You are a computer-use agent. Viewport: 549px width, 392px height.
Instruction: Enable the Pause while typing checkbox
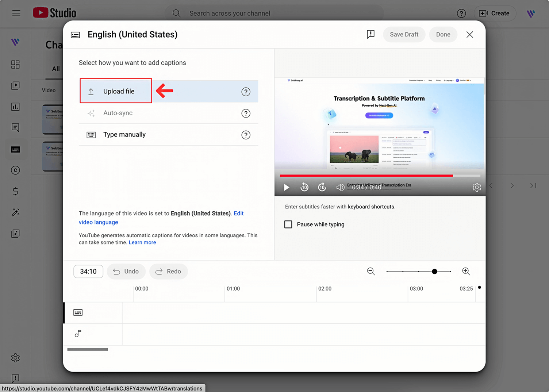(288, 224)
